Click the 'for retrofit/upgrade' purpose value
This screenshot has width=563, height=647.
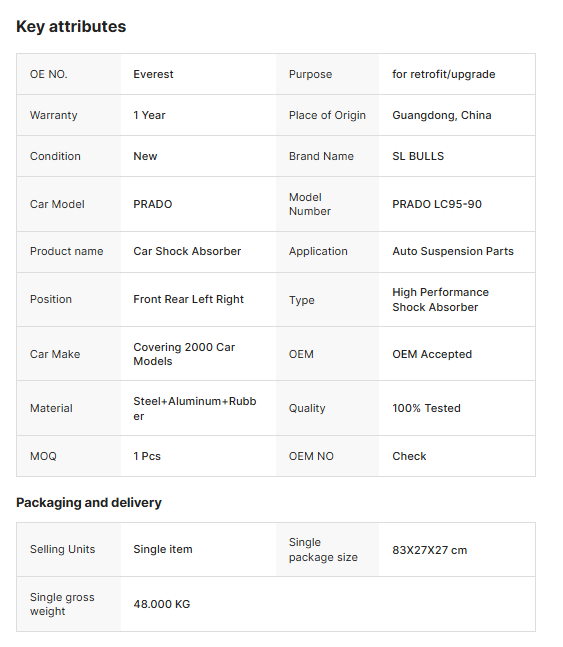(x=444, y=74)
